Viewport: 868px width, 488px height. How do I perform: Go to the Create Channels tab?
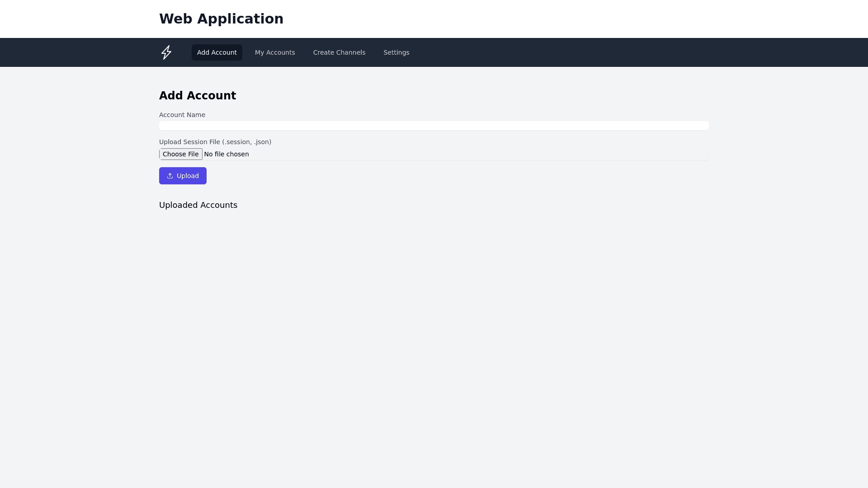[x=339, y=52]
